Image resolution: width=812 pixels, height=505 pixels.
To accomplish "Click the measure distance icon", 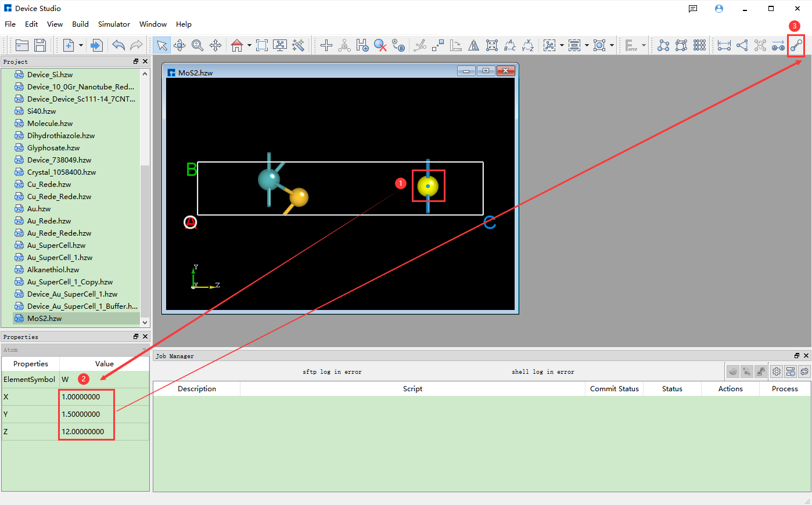I will click(x=724, y=45).
